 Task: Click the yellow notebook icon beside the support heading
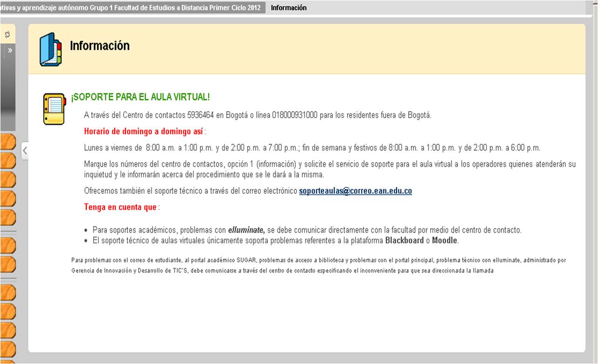[54, 109]
